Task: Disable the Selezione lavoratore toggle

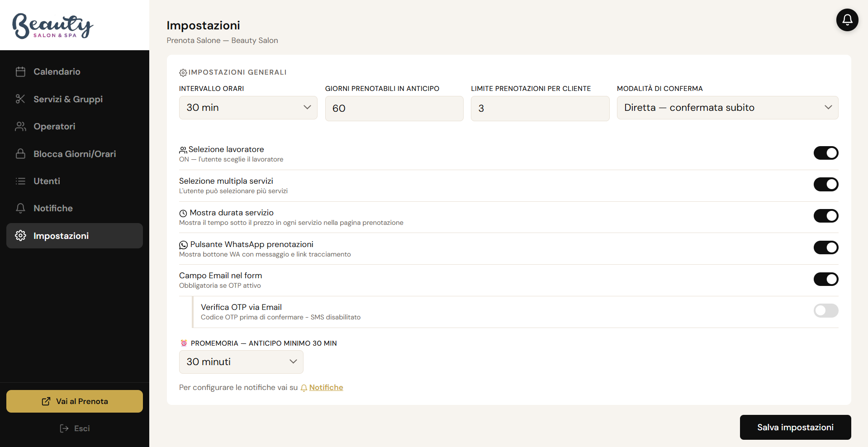Action: pos(826,153)
